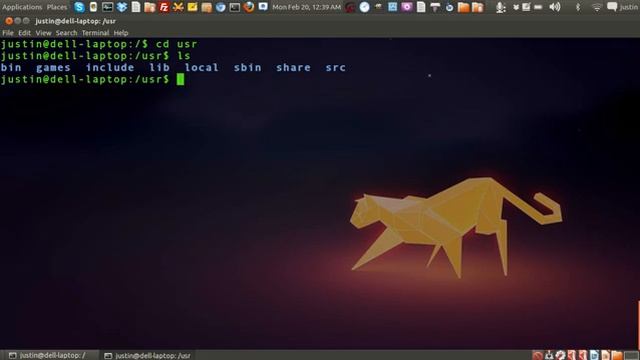This screenshot has width=640, height=360.
Task: Close the terminal window
Action: click(x=9, y=20)
